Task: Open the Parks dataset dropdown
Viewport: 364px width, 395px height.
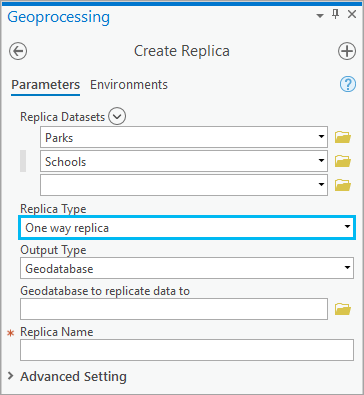Action: [321, 136]
